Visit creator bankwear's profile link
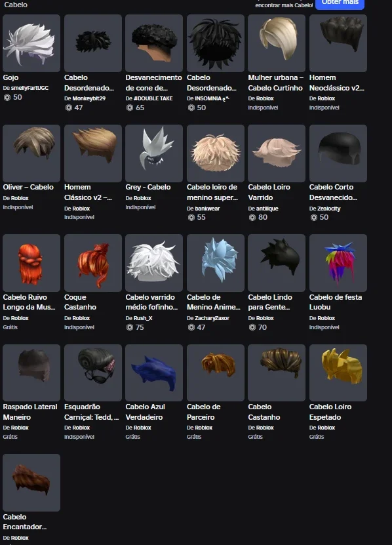The width and height of the screenshot is (392, 545). (207, 209)
